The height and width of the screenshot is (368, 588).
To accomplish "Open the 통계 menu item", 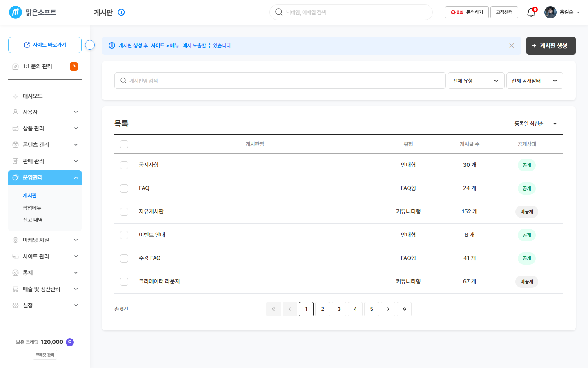I will 45,273.
